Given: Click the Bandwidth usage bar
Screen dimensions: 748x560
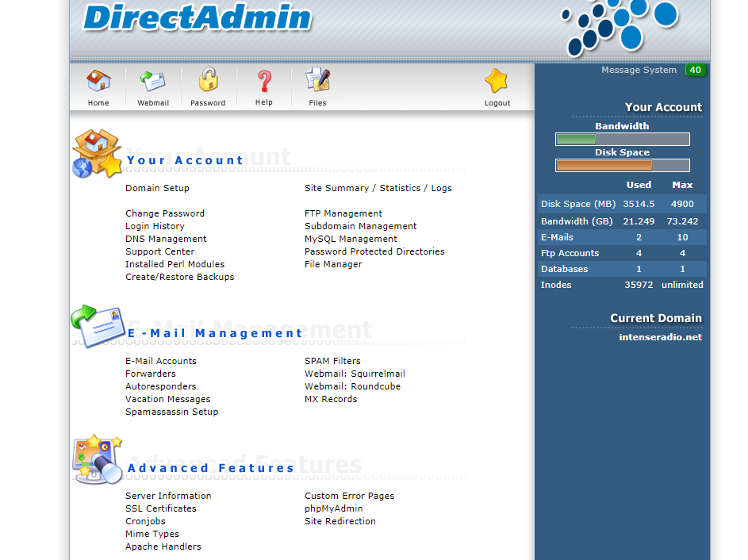Looking at the screenshot, I should 623,140.
